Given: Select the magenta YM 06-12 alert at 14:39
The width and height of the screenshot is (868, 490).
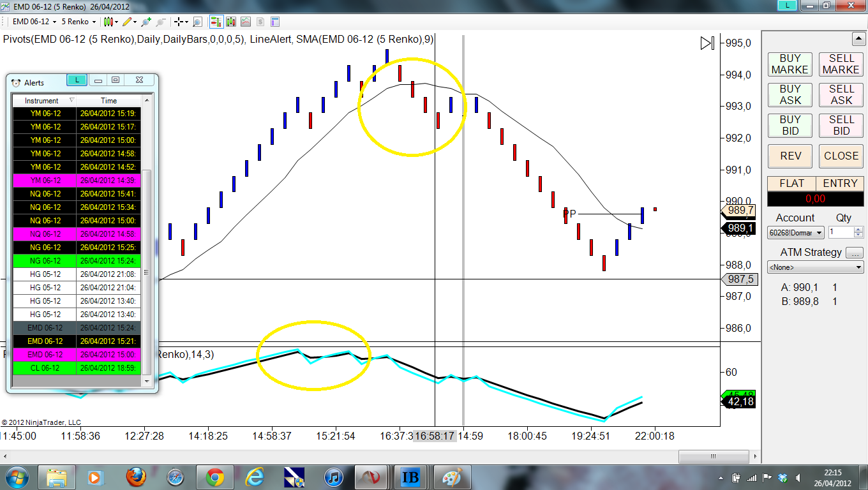Looking at the screenshot, I should (x=77, y=180).
